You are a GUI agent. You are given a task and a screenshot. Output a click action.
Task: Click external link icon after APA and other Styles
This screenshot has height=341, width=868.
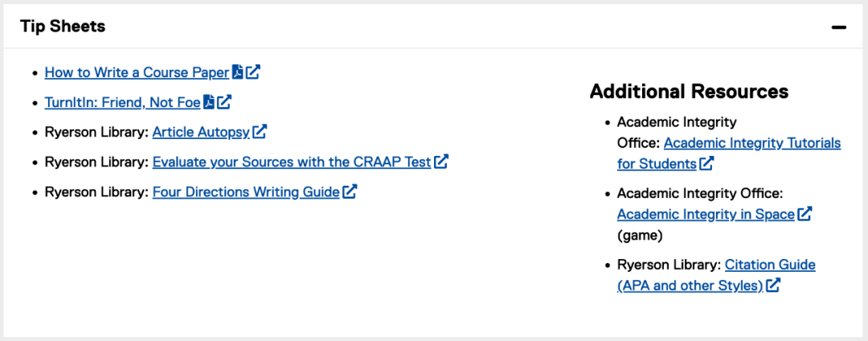773,286
